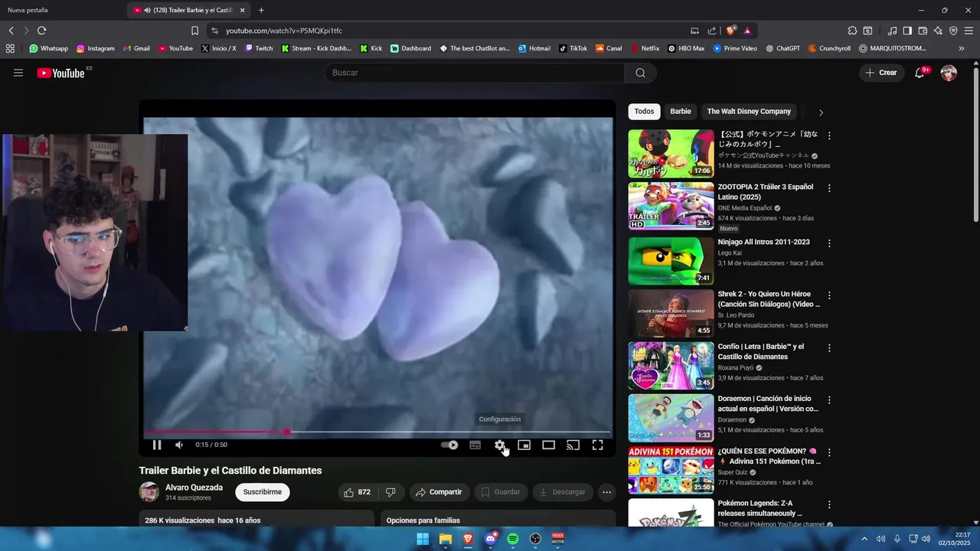This screenshot has width=980, height=551.
Task: Open Brave Leo AI sparkle icon
Action: click(938, 31)
